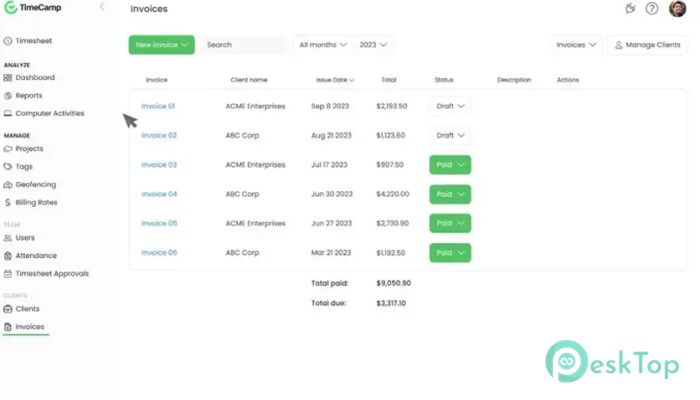Select the Mar 21 2023 date cell
This screenshot has width=700, height=400.
[x=331, y=253]
